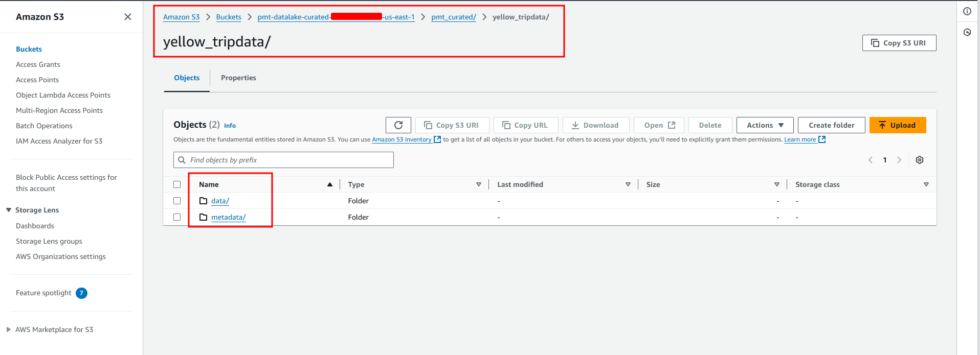This screenshot has width=980, height=355.
Task: Click the refresh objects icon button
Action: (x=398, y=125)
